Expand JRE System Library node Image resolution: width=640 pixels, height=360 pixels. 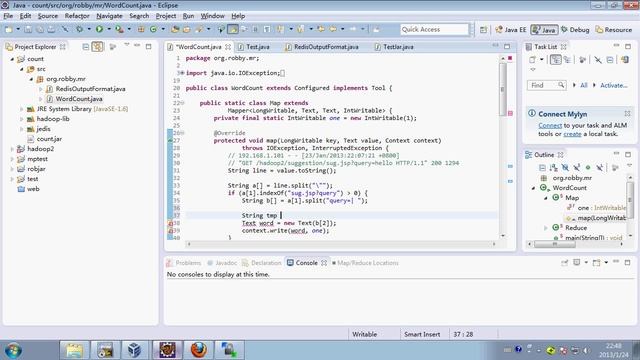[22, 109]
